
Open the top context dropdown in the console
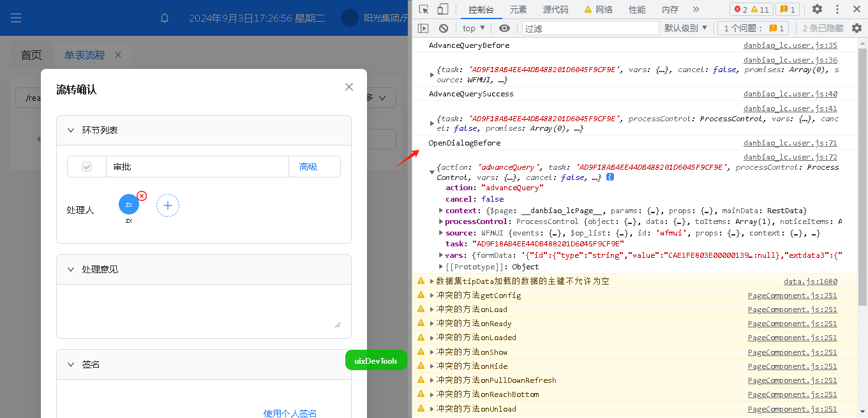coord(474,28)
